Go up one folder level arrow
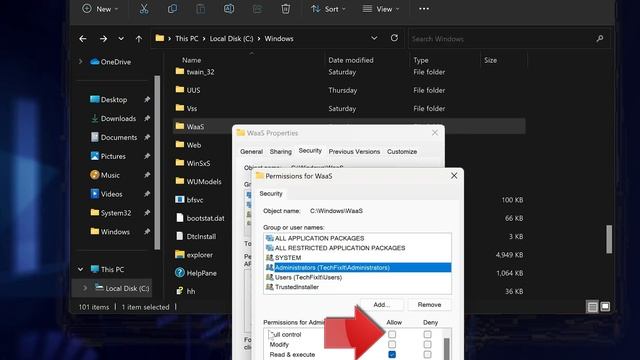 [x=139, y=39]
